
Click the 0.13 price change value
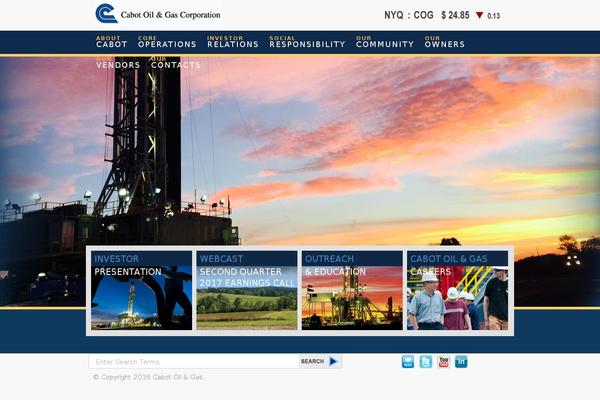point(494,16)
